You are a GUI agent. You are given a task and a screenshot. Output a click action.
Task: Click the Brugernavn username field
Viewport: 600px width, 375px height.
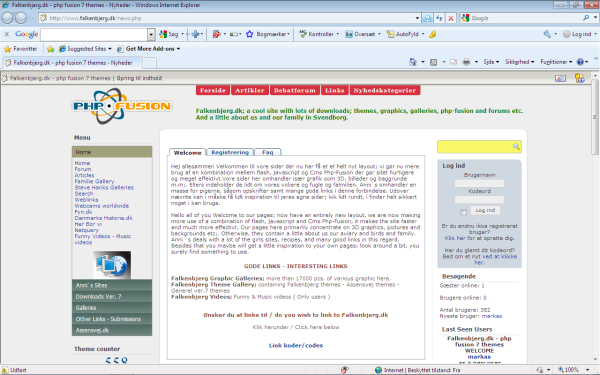[x=479, y=183]
